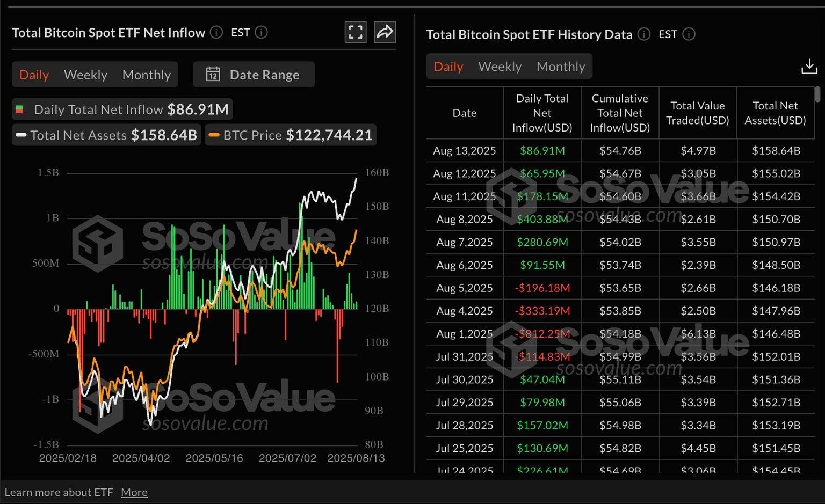Open the More link about ETF

point(134,492)
